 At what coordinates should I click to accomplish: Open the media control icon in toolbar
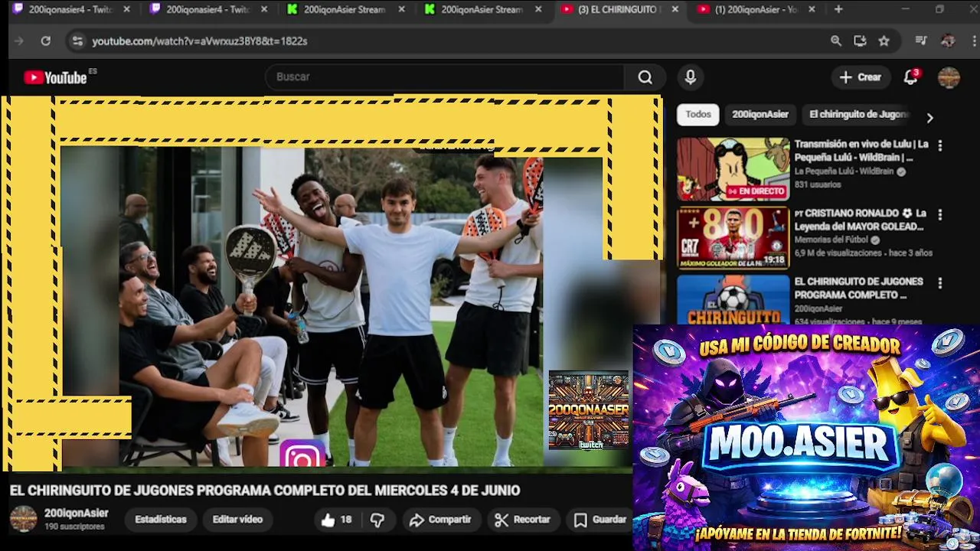921,41
